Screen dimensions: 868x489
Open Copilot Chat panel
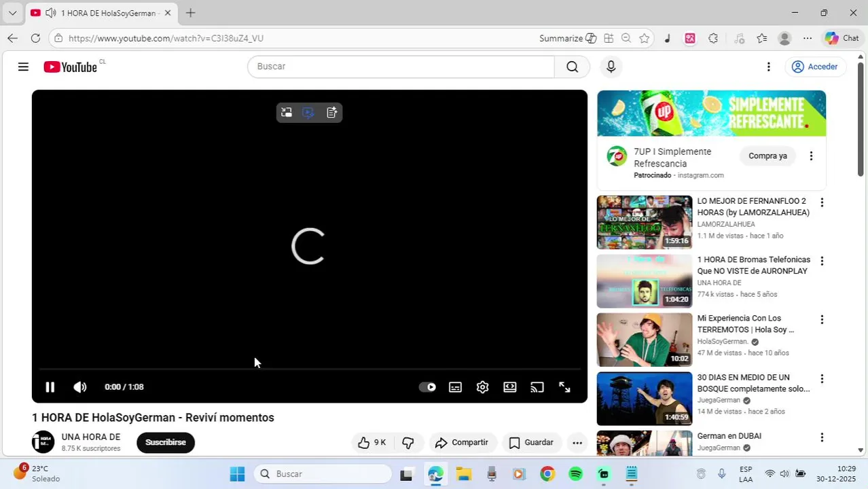click(842, 38)
